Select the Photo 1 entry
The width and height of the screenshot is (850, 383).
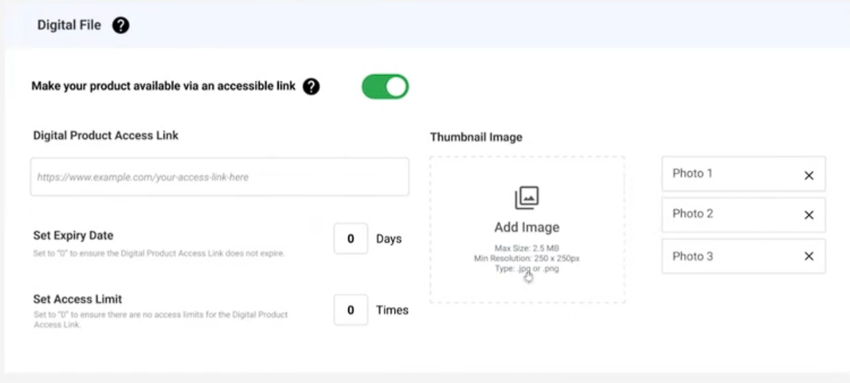click(x=743, y=174)
